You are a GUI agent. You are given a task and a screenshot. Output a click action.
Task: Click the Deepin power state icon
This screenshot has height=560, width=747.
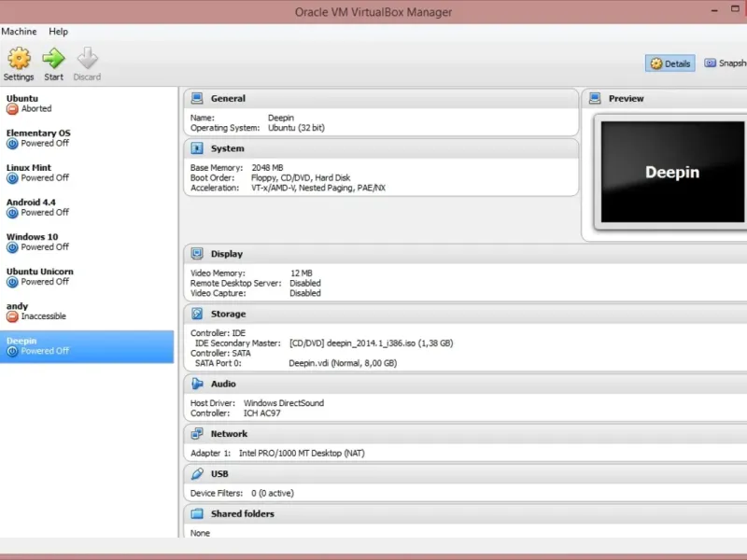pyautogui.click(x=12, y=352)
